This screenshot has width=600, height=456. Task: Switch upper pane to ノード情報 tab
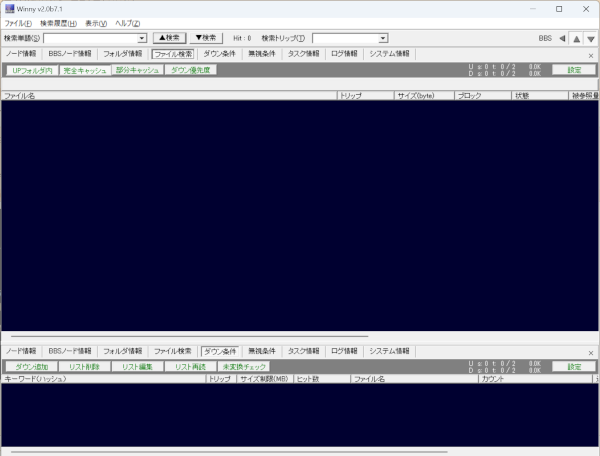(x=21, y=54)
